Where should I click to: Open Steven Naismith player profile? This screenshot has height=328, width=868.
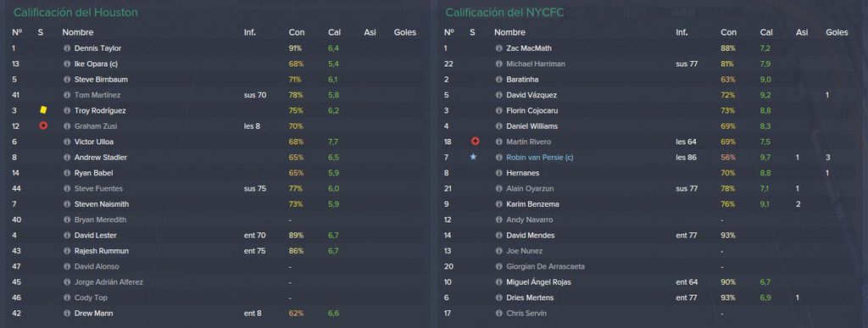click(102, 204)
